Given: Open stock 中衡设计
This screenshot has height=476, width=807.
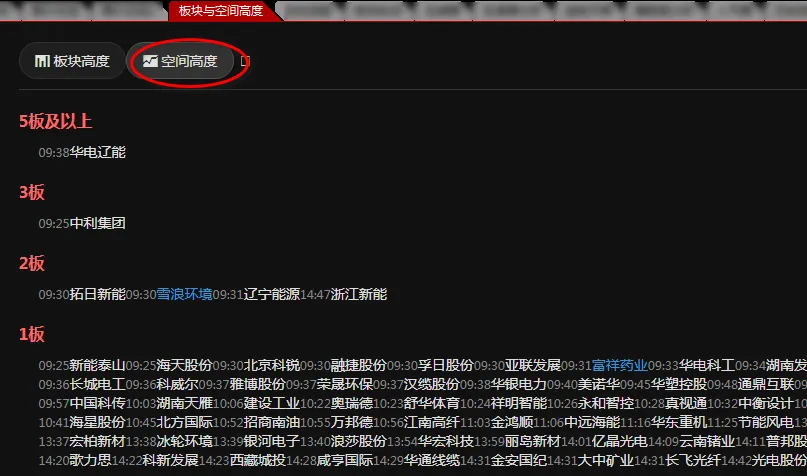Looking at the screenshot, I should tap(766, 403).
